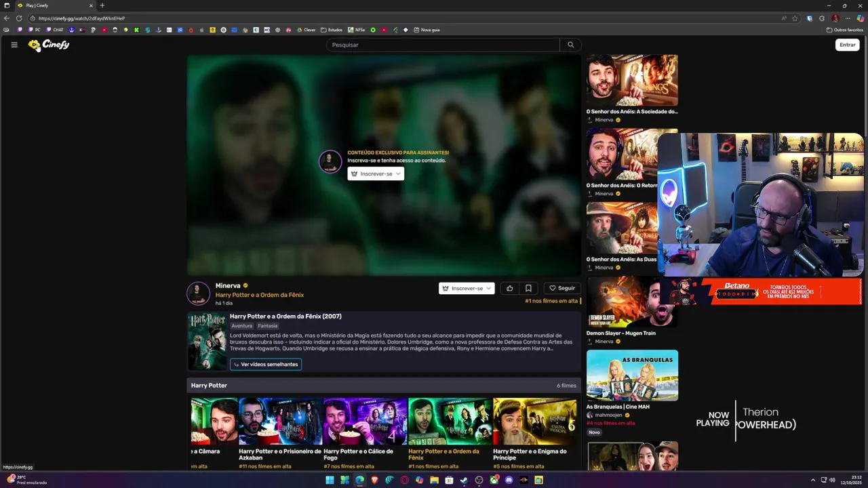Screen dimensions: 868x488
Task: Open the hamburger sidebar menu
Action: pyautogui.click(x=14, y=45)
